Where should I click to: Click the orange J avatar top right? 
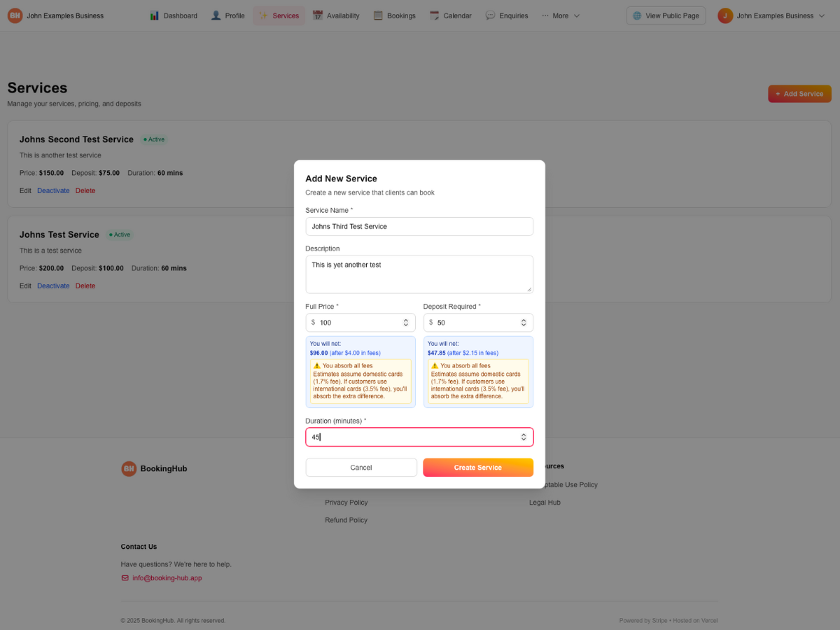(x=725, y=15)
